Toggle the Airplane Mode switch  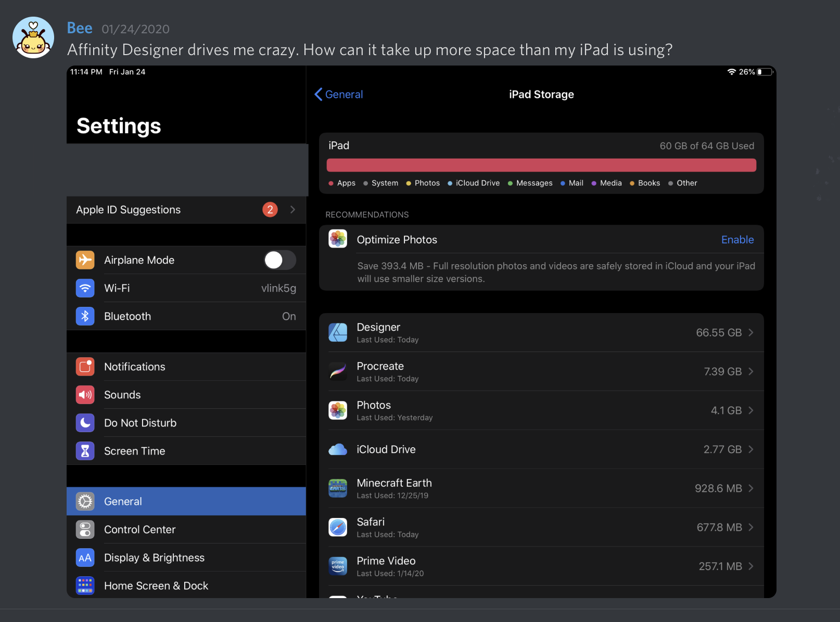click(280, 260)
